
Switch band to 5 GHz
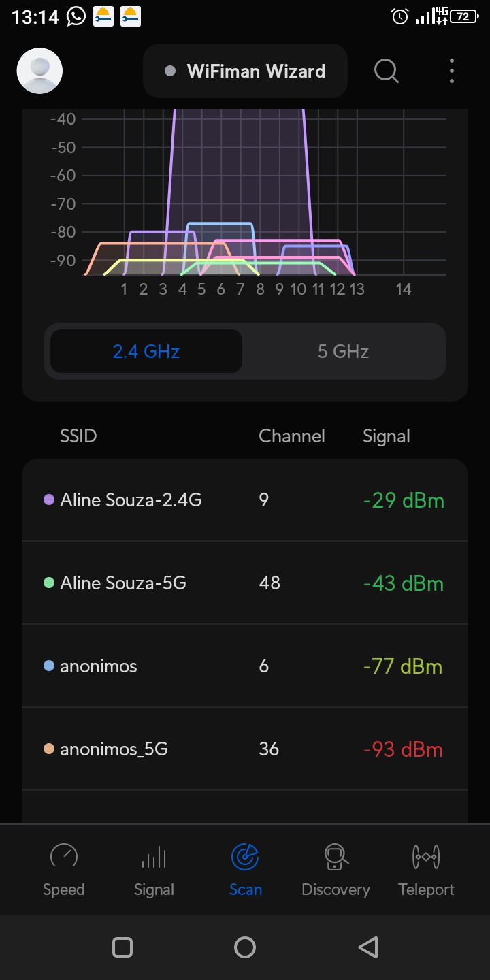[x=343, y=351]
